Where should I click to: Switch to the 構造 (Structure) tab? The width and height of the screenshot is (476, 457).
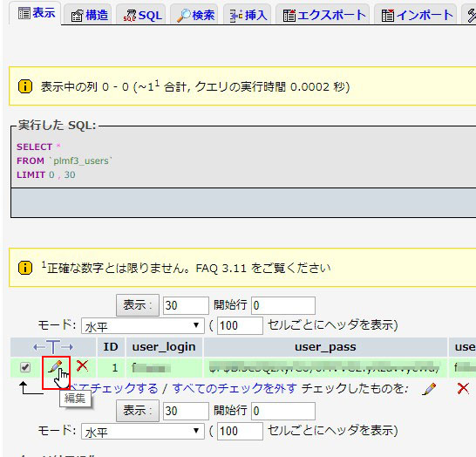[x=89, y=15]
